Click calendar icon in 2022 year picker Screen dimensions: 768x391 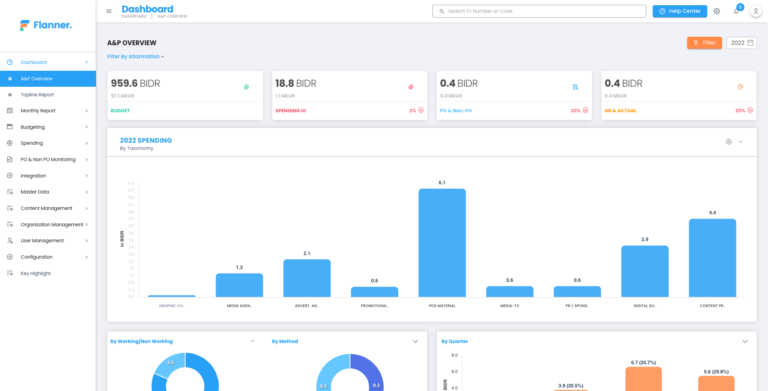(x=750, y=43)
